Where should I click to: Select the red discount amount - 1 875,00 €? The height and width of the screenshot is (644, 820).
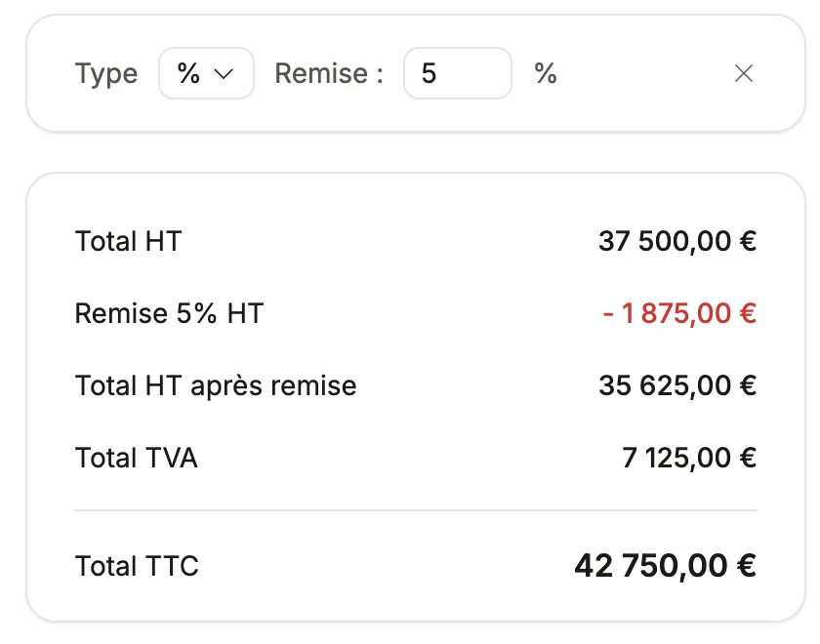coord(679,313)
